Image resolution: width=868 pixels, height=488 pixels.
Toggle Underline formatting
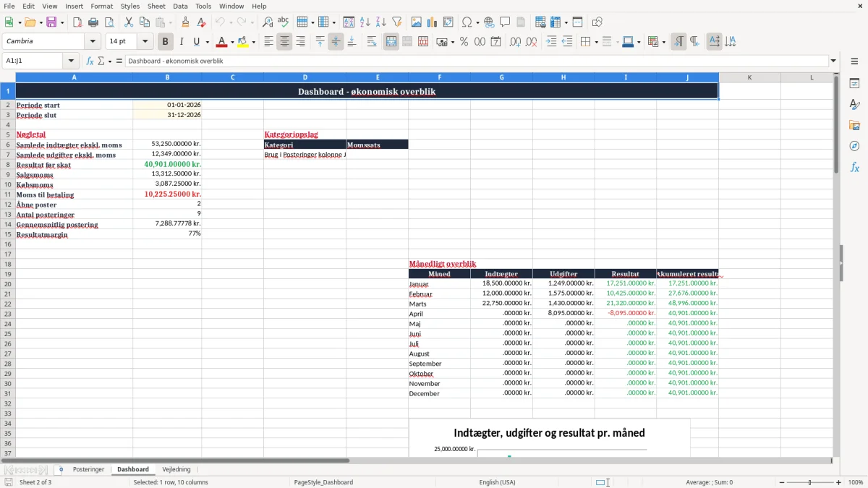click(197, 42)
